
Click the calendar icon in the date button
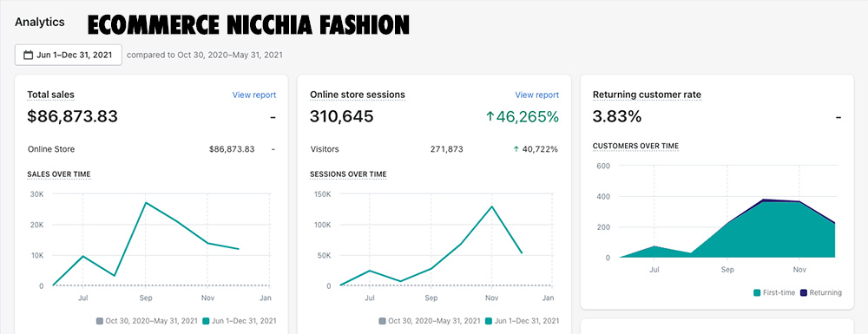[x=28, y=55]
